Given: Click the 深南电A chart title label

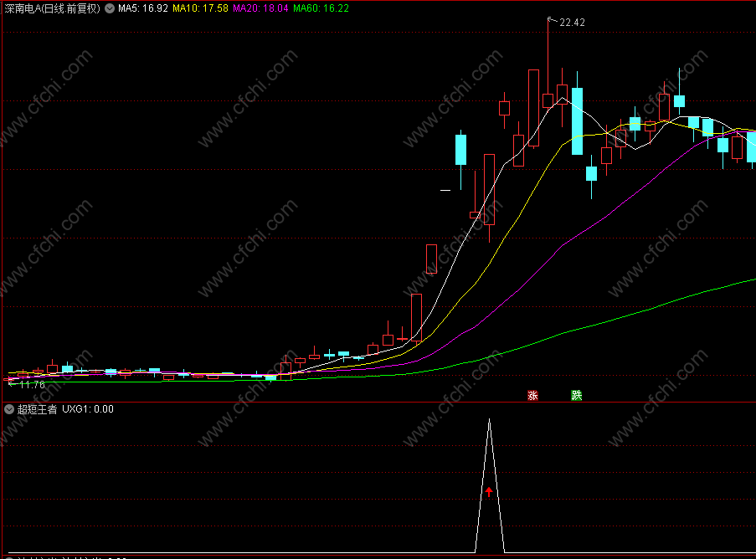Looking at the screenshot, I should (52, 8).
